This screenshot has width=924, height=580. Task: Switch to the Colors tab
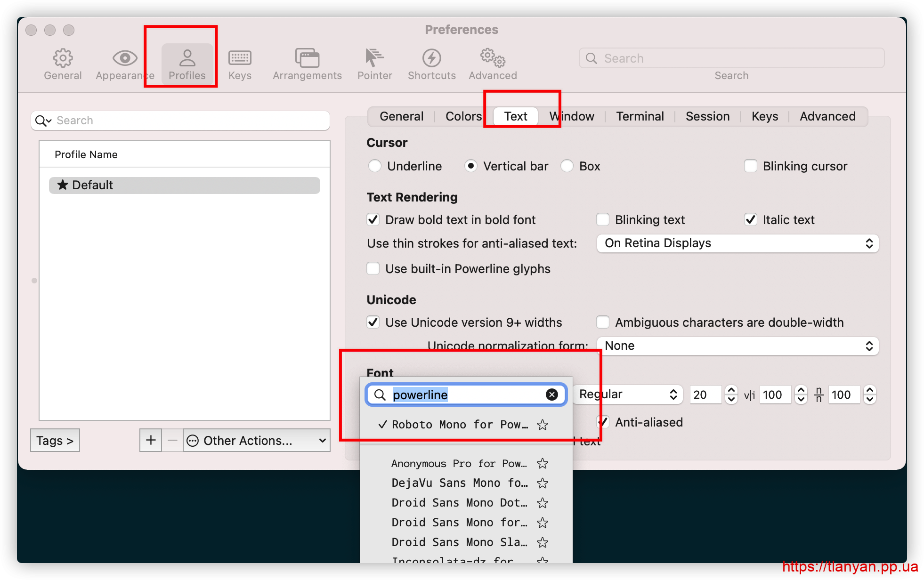tap(463, 116)
